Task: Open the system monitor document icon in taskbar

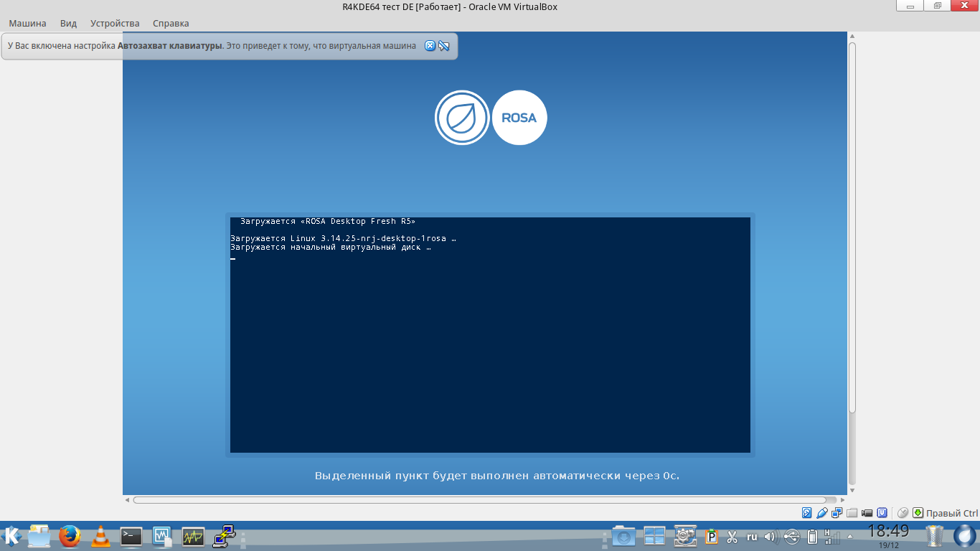Action: [x=162, y=536]
